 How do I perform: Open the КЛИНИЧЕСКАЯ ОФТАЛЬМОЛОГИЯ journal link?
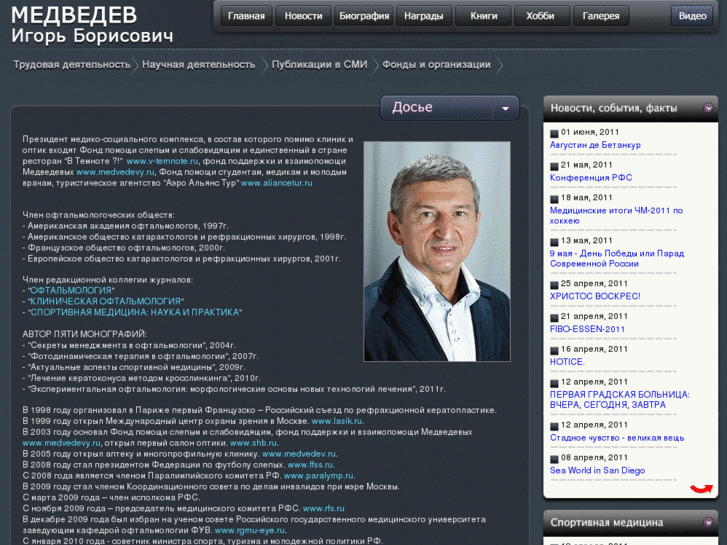[x=105, y=301]
